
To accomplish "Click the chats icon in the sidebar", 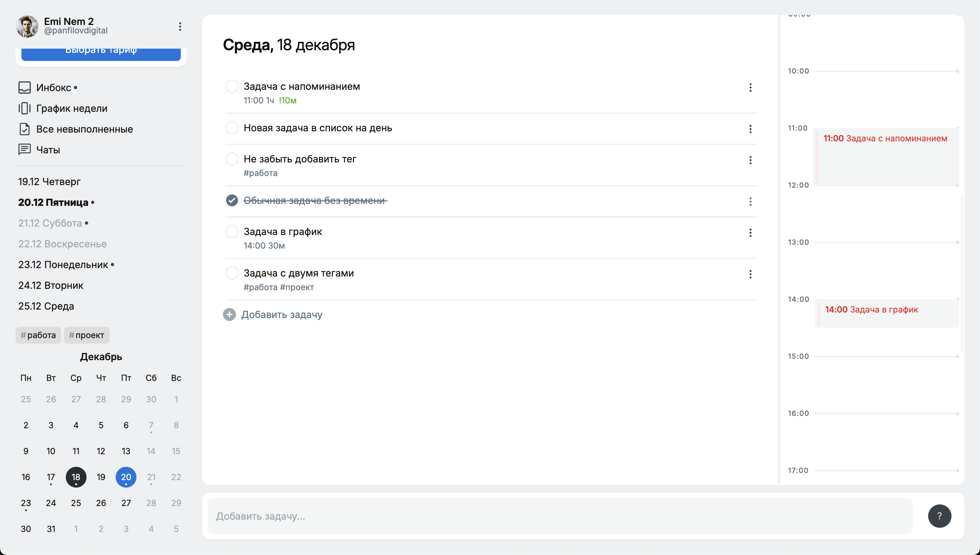I will click(25, 149).
